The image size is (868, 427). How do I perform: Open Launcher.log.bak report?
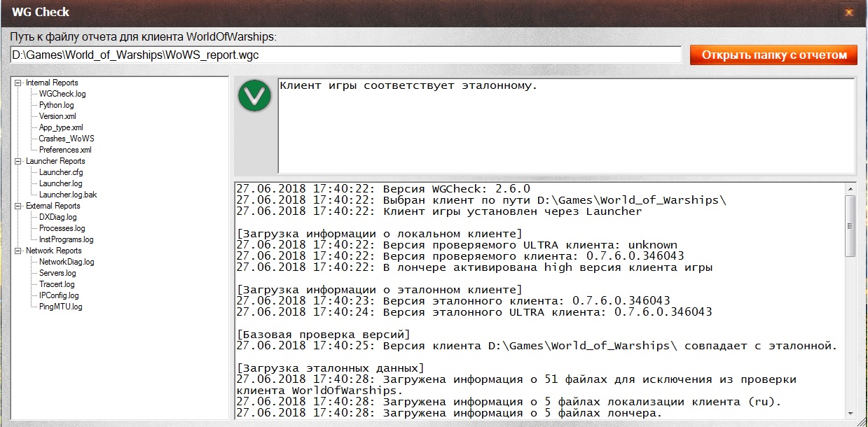[x=68, y=195]
